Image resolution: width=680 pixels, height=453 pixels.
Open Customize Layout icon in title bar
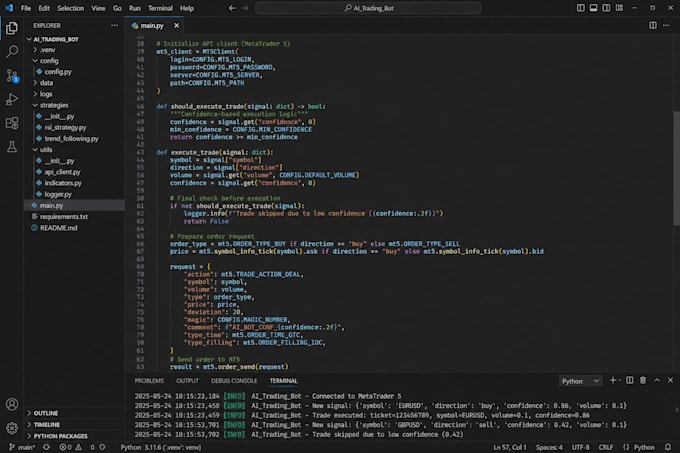click(x=619, y=8)
